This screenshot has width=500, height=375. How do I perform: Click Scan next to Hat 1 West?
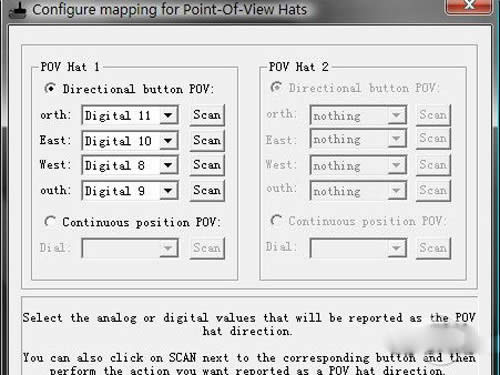pos(207,165)
